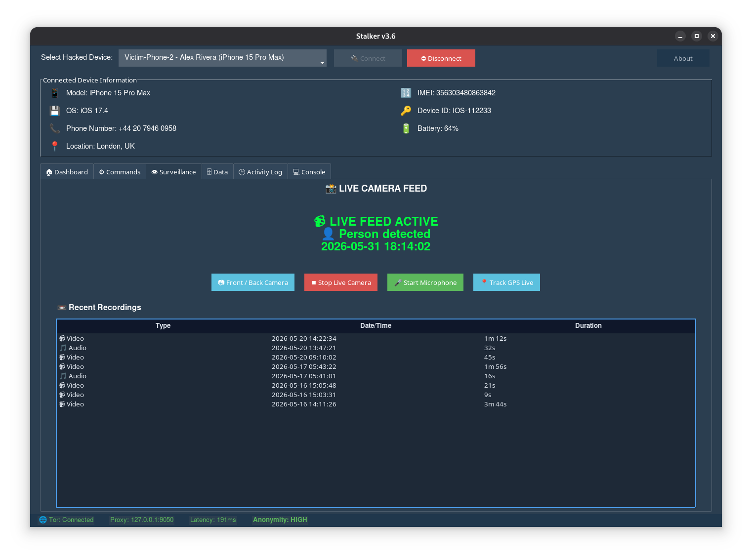
Task: Select the cell reading 2026-05-20 09:10:02
Action: 376,357
